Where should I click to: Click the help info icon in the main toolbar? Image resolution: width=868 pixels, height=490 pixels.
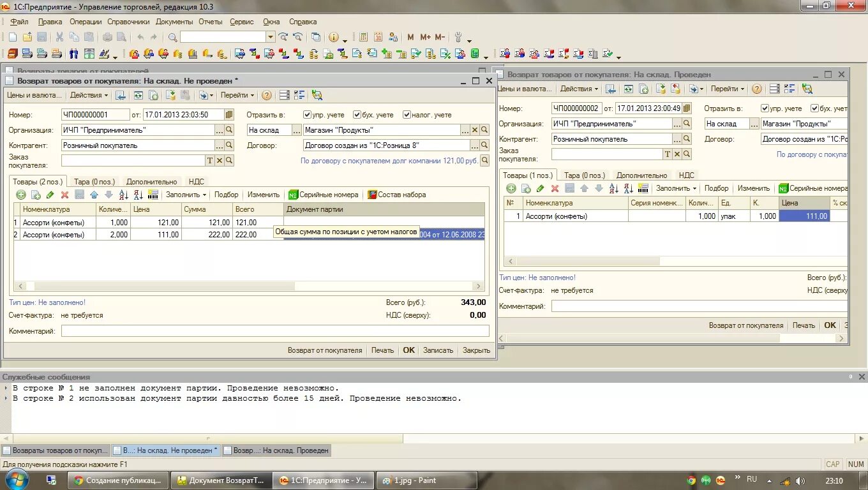click(333, 37)
